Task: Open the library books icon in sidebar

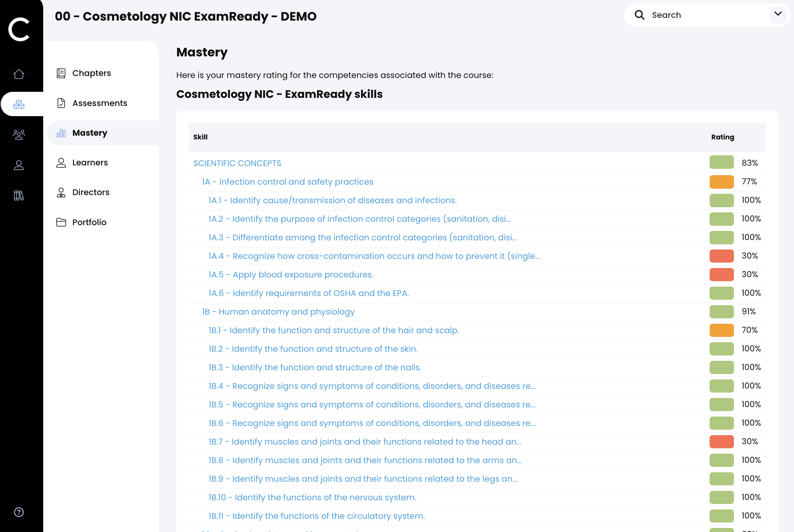Action: pyautogui.click(x=19, y=195)
